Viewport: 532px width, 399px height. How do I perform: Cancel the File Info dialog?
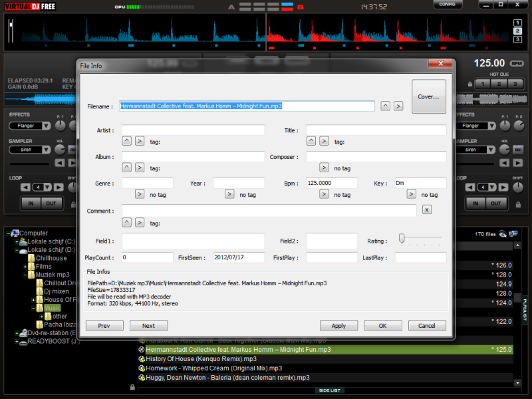[427, 326]
